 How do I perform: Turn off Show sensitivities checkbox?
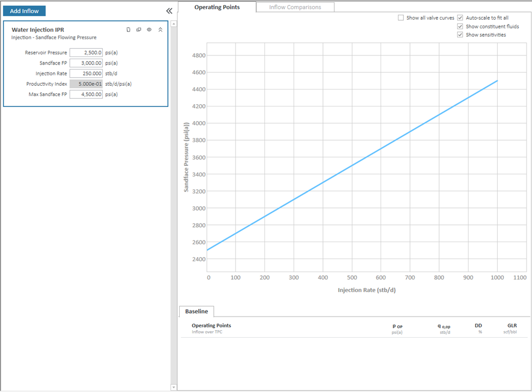(x=460, y=35)
